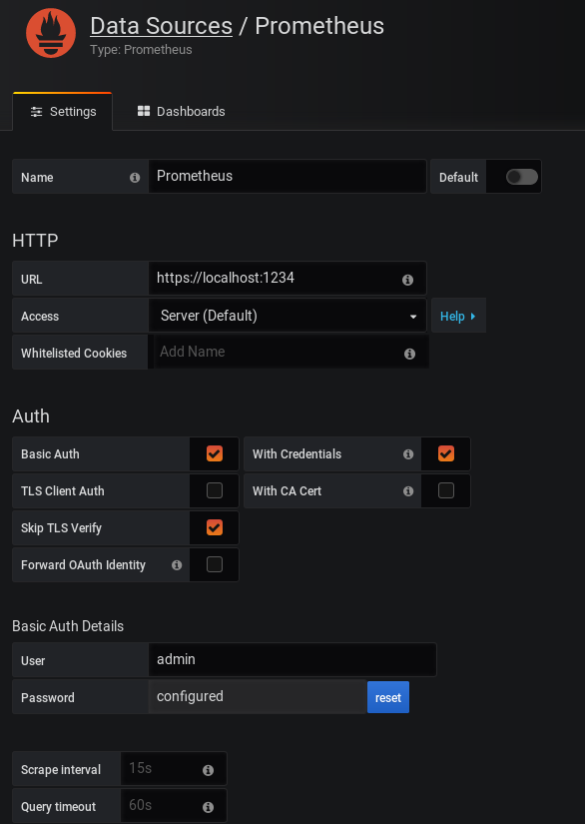Viewport: 585px width, 824px height.
Task: Click the Forward OAuth Identity info icon
Action: tap(177, 565)
